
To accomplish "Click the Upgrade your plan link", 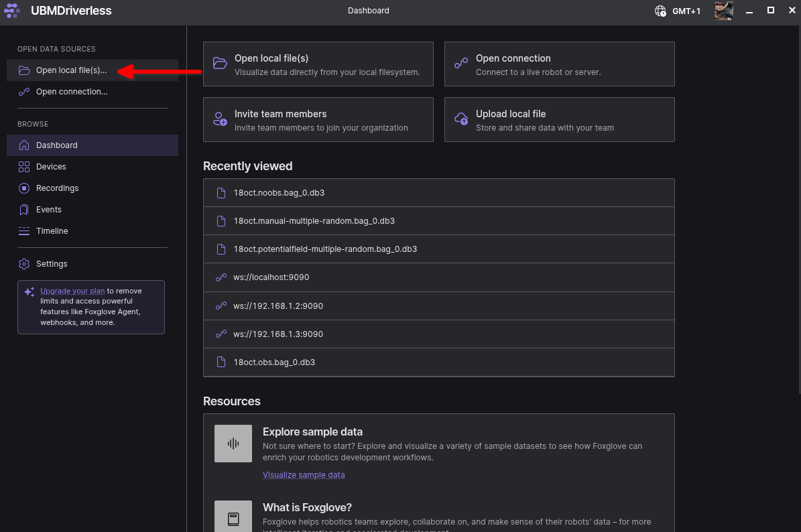I will tap(72, 291).
